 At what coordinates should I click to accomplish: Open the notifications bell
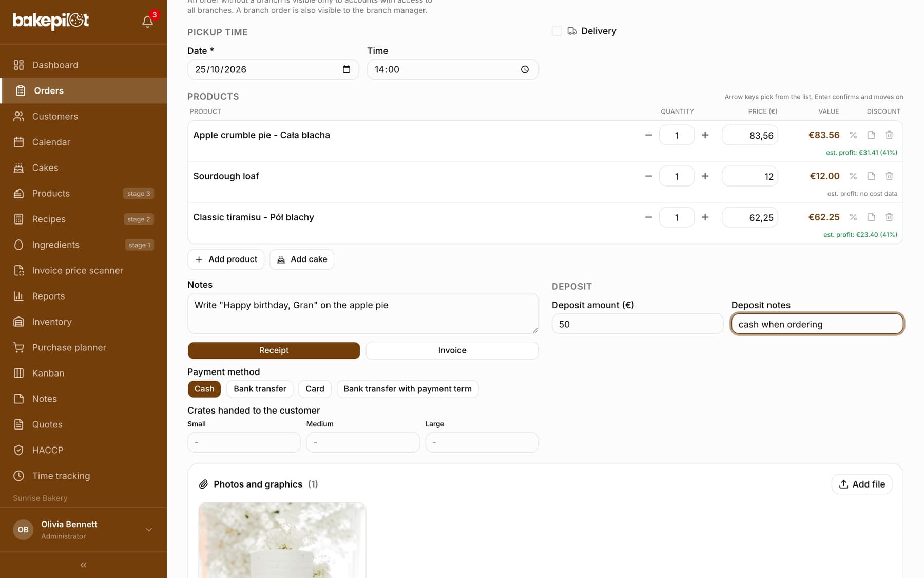click(148, 21)
